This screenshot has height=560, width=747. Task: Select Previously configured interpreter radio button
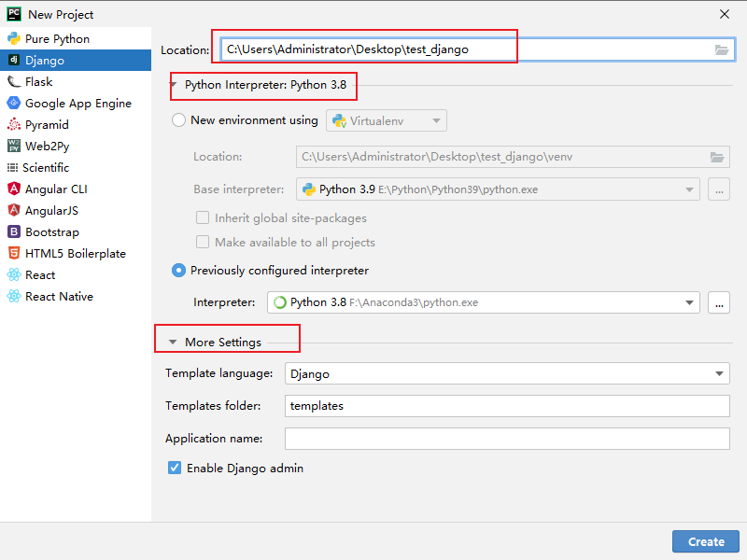click(x=178, y=271)
